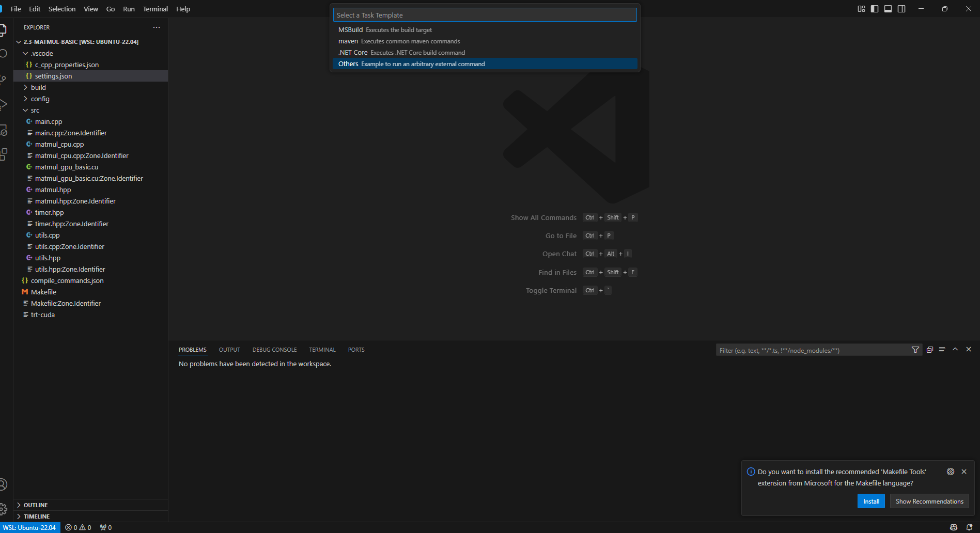Open the Accounts menu icon

click(3, 484)
